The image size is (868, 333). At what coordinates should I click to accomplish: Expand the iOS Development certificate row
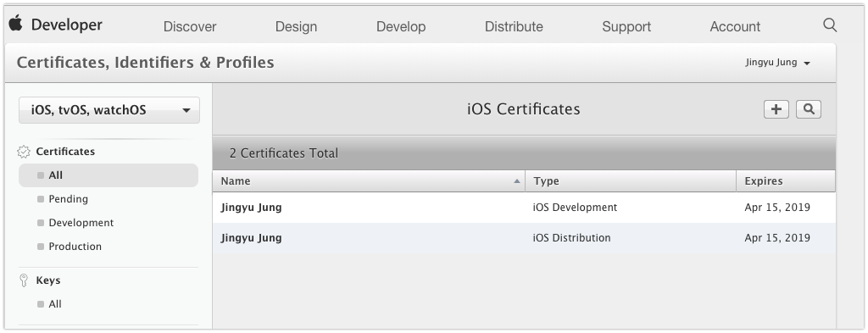pos(524,208)
